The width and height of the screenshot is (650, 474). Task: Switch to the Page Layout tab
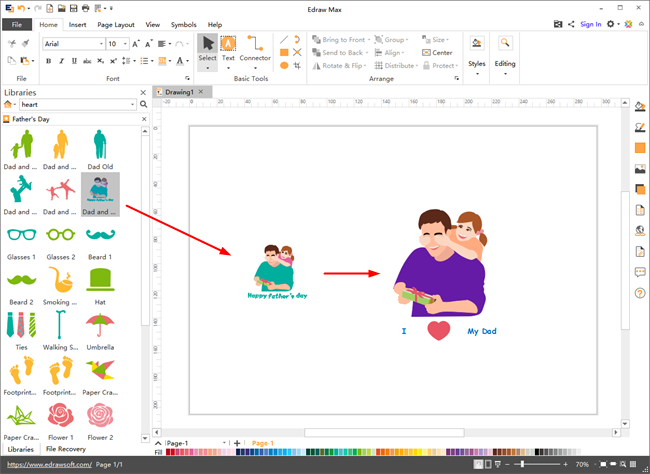pos(116,24)
